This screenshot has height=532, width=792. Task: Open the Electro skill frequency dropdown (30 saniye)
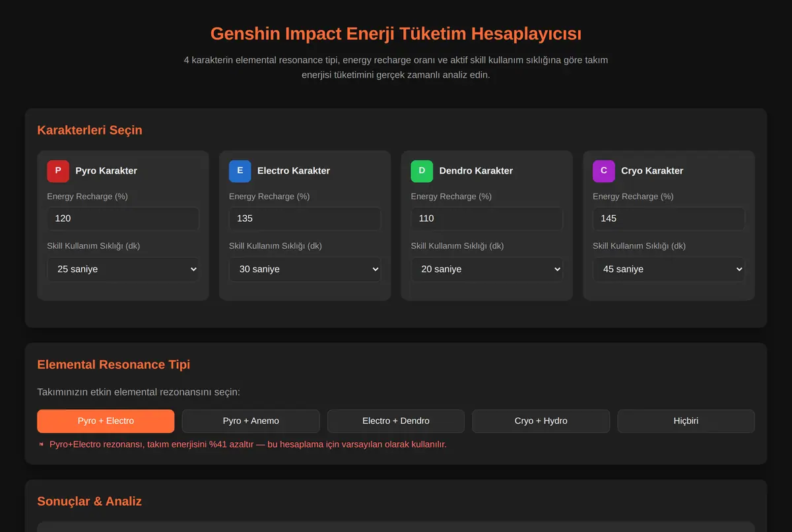305,269
